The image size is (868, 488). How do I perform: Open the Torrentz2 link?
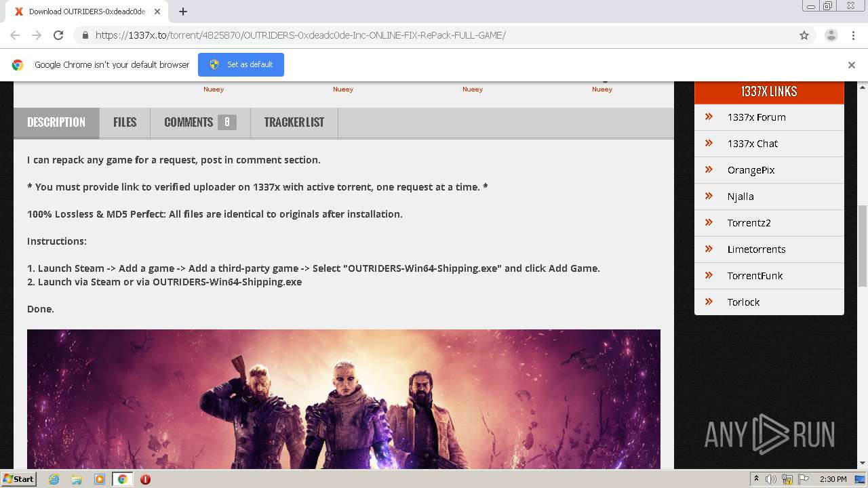click(749, 223)
